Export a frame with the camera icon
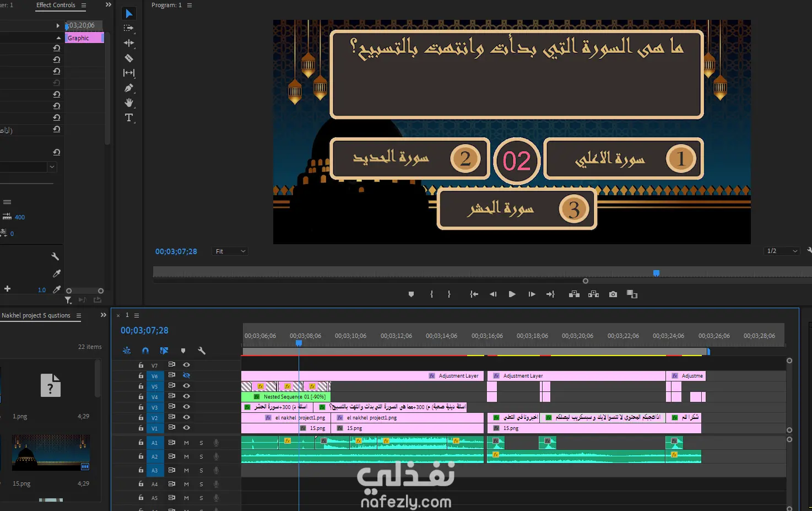812x511 pixels. click(x=613, y=294)
